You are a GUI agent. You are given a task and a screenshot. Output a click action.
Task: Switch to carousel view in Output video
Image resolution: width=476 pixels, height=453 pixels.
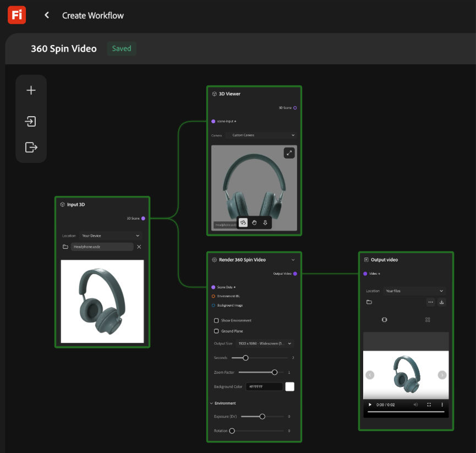384,320
